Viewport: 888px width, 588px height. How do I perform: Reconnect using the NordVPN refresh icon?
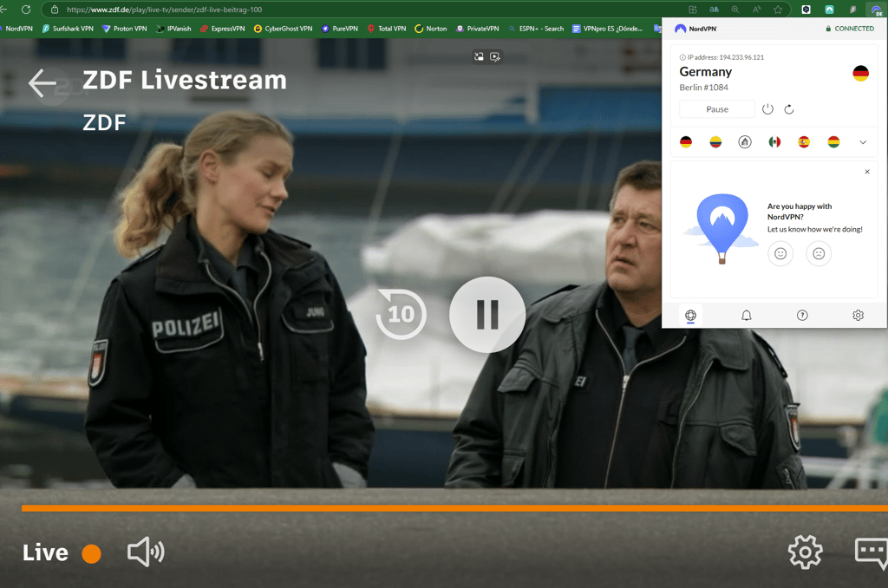(x=789, y=109)
